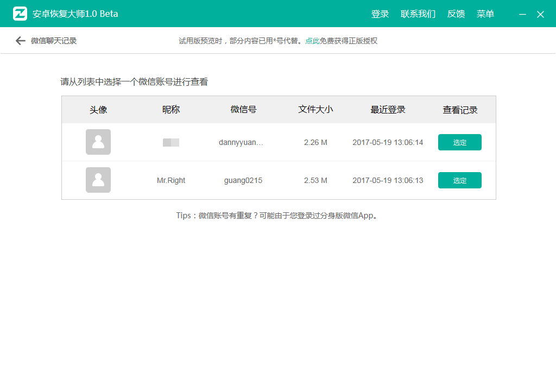This screenshot has height=392, width=556.
Task: Click the heading 请从列表中选择一个微信账号进行查看
Action: pos(134,82)
